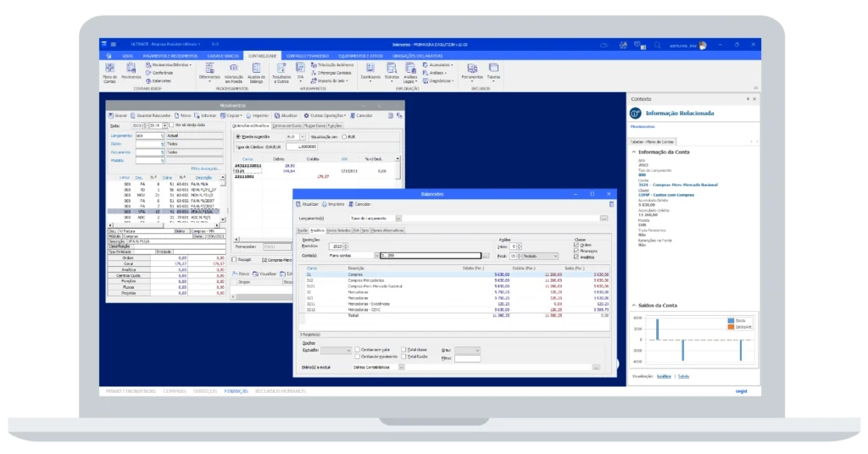Select the Moeda sugestão radio button
This screenshot has width=868, height=454.
pos(237,136)
